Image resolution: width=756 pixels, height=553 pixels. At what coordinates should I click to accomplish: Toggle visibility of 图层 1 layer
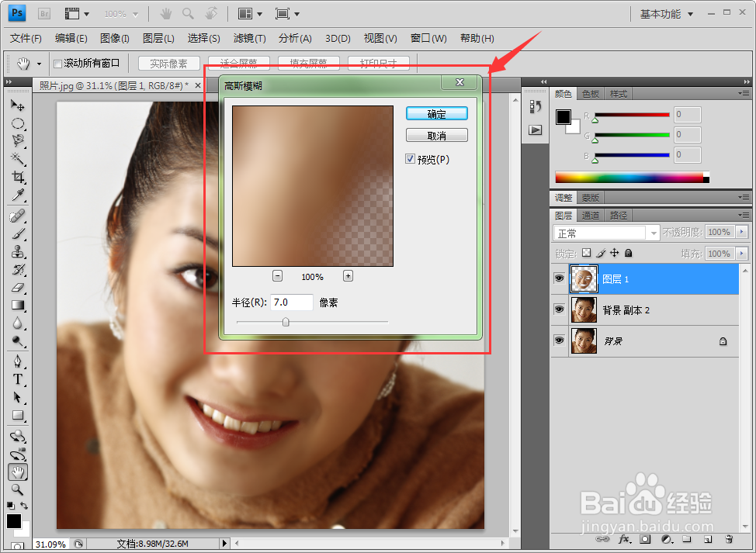560,278
